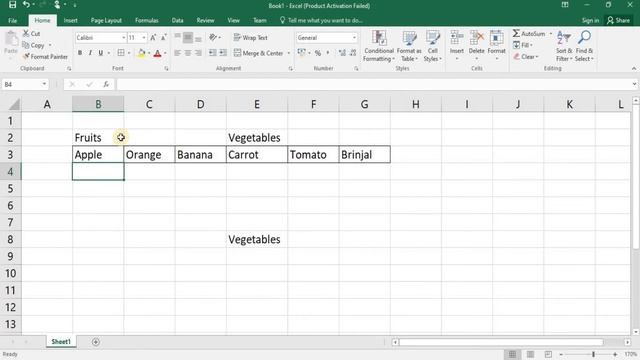Expand the Merge & Center options arrow
This screenshot has height=360, width=640.
tap(289, 53)
